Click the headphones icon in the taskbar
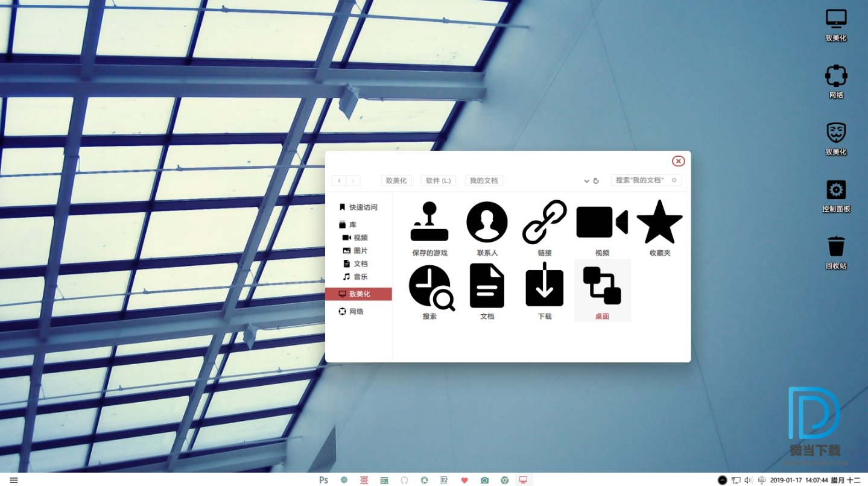 click(x=404, y=481)
